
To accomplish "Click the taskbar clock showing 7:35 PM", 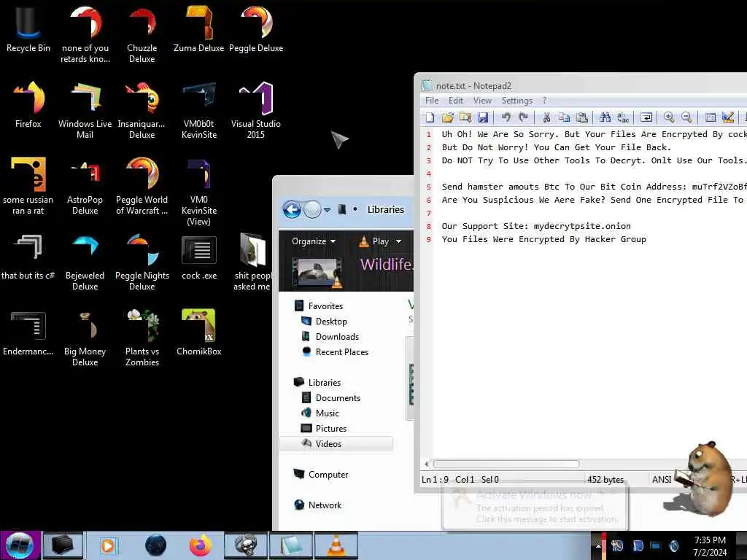I will point(710,546).
